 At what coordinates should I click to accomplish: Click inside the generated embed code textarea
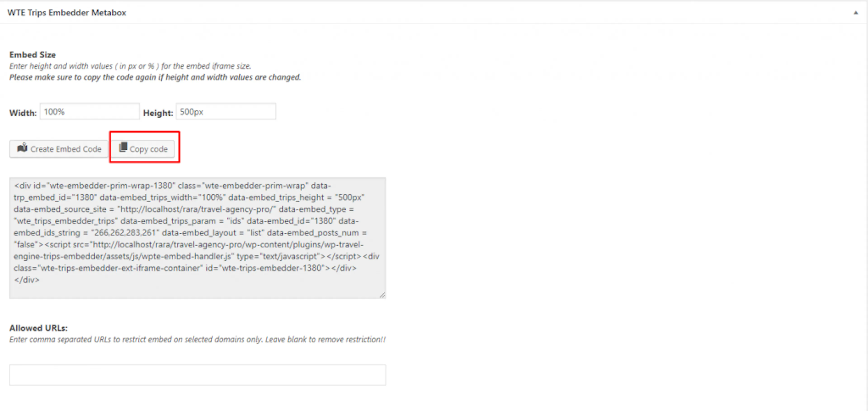tap(198, 238)
